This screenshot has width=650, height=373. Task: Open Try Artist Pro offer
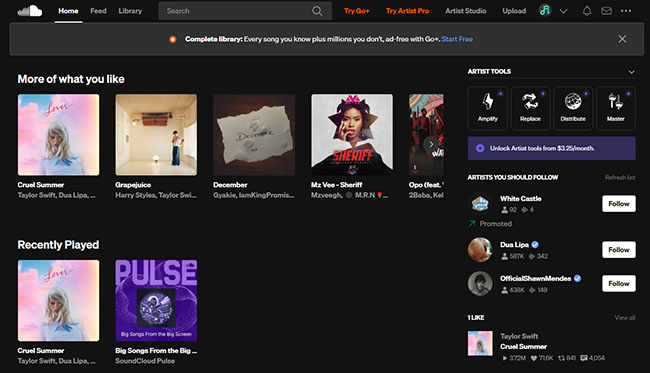[407, 11]
